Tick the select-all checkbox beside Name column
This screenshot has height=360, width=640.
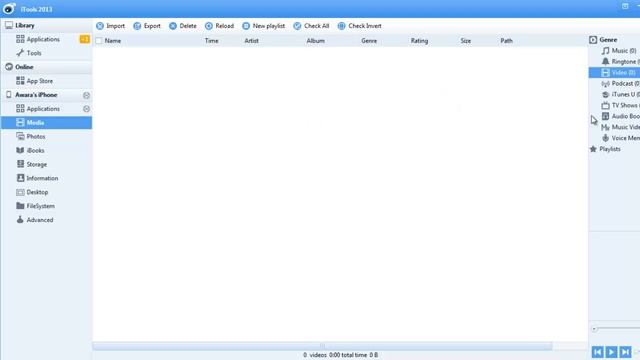99,41
